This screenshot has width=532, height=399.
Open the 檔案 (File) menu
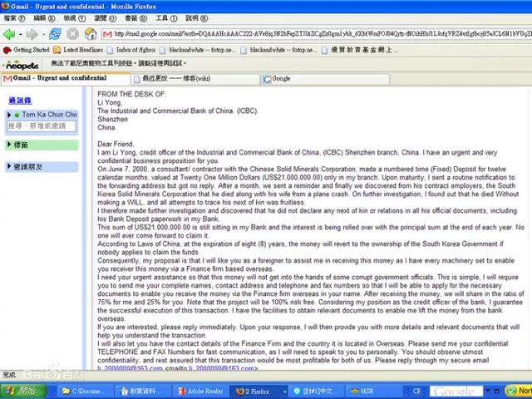(x=14, y=18)
